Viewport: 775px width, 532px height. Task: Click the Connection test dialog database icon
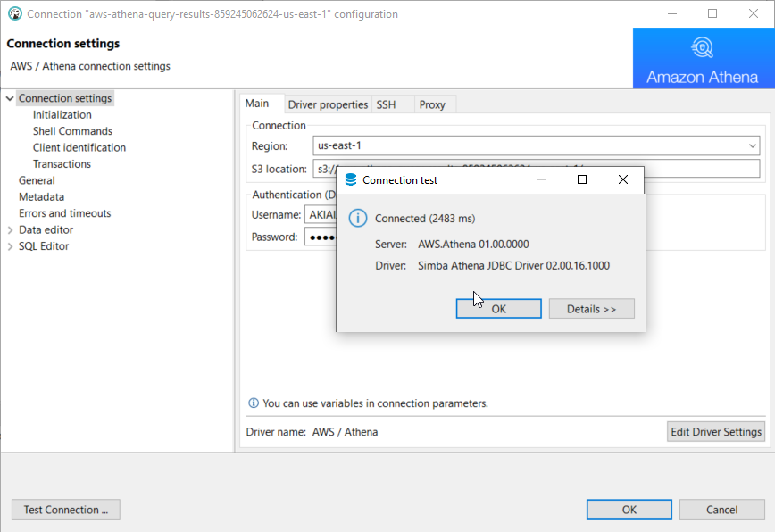[351, 179]
